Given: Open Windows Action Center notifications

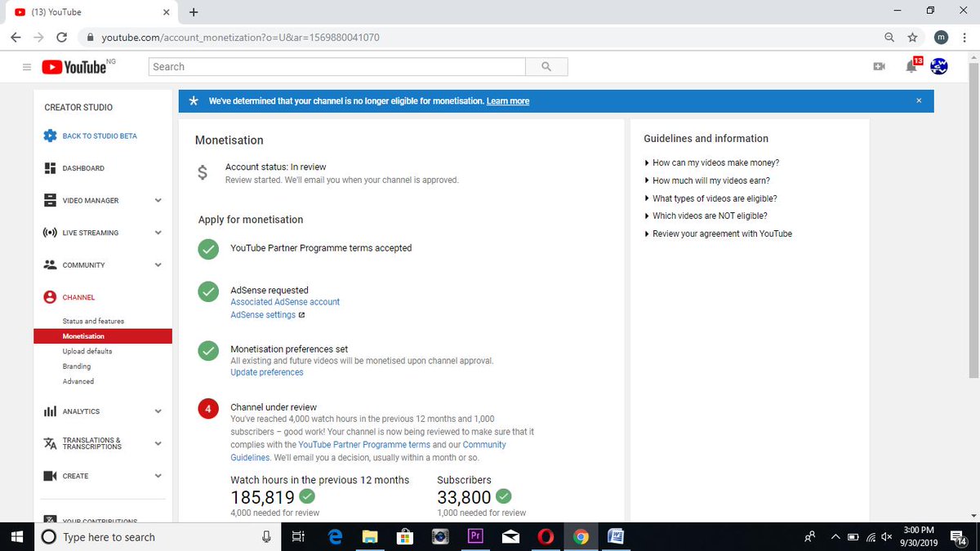Looking at the screenshot, I should (x=960, y=536).
